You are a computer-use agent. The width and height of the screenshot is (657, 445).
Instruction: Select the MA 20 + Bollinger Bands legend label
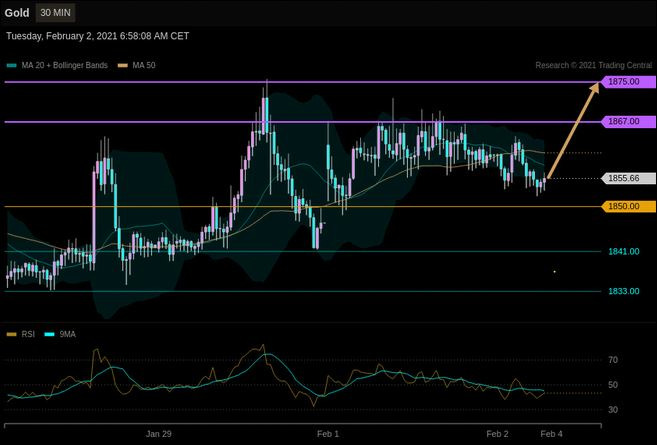(x=65, y=65)
